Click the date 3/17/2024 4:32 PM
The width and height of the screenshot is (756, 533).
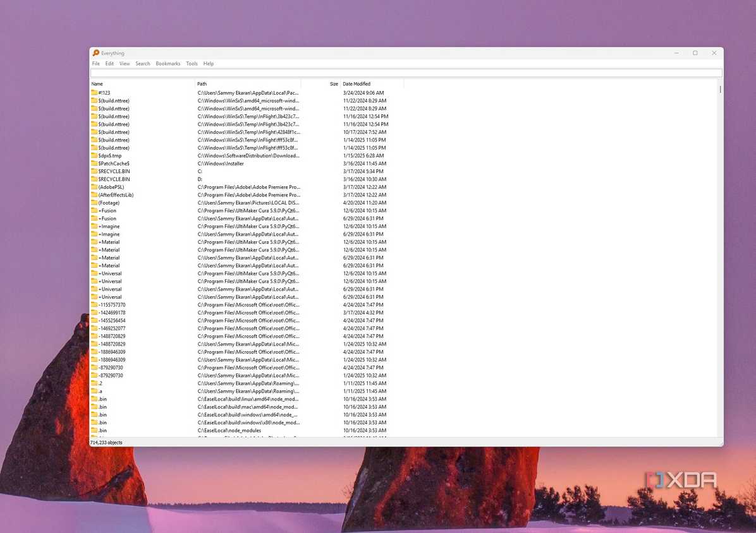coord(363,313)
